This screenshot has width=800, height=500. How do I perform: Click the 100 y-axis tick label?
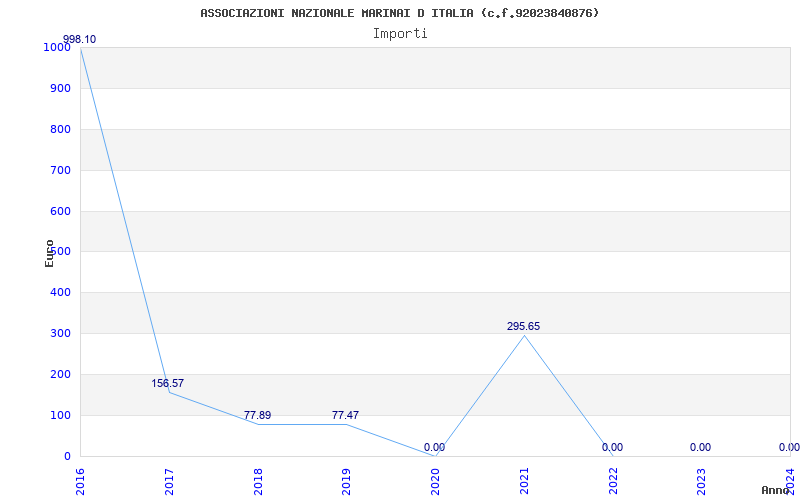pyautogui.click(x=60, y=415)
